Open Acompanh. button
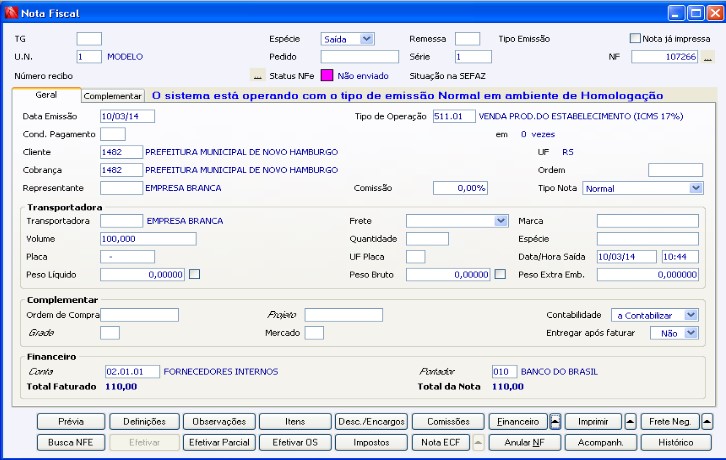This screenshot has height=460, width=726. coord(601,442)
